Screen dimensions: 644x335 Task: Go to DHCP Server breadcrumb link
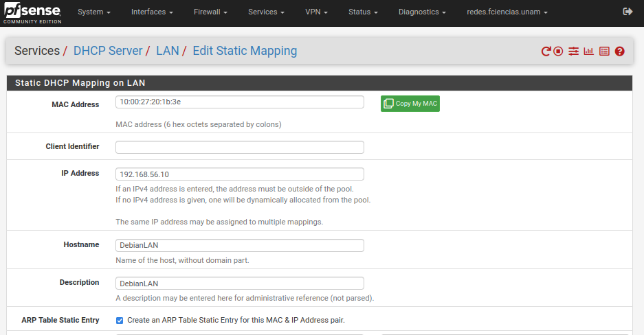click(108, 51)
